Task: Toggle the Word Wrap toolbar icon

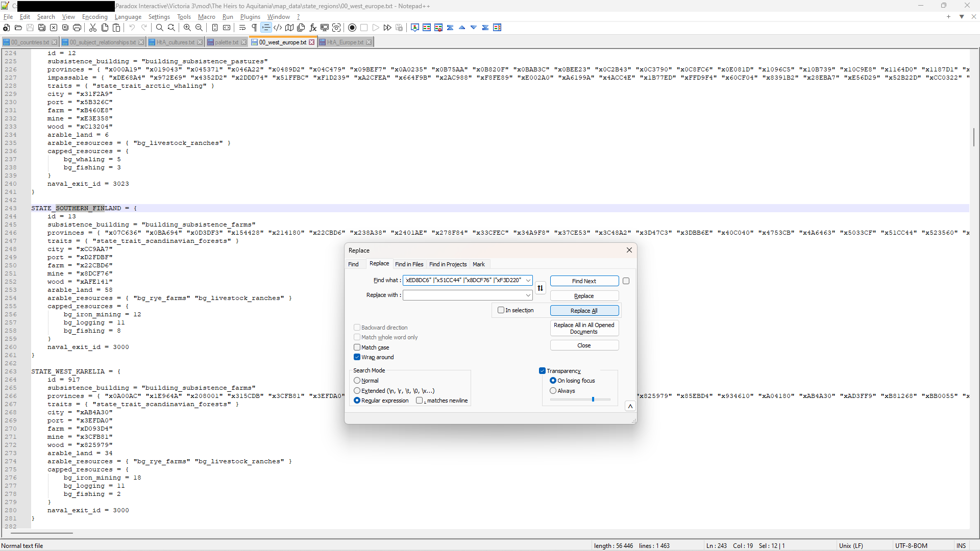Action: tap(242, 28)
